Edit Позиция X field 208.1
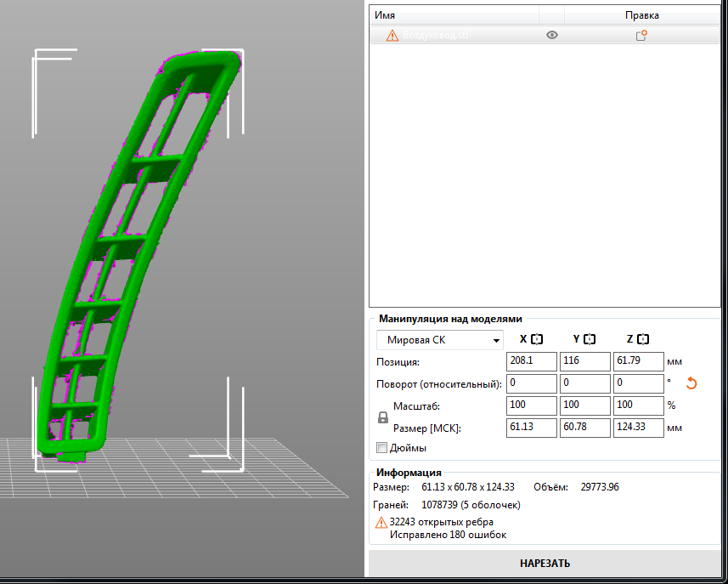 coord(531,361)
